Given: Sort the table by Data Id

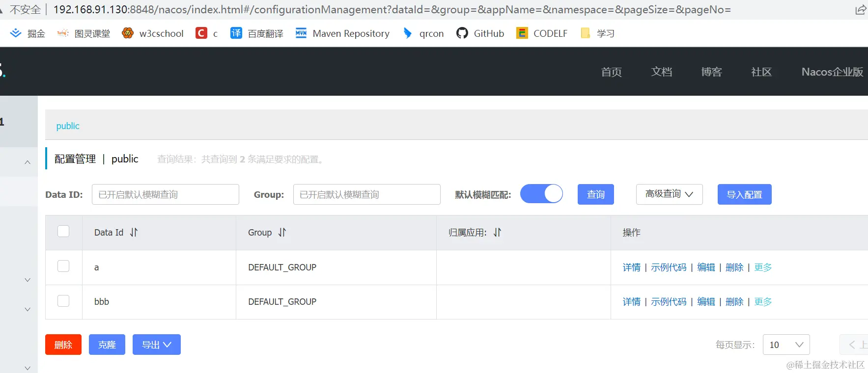Looking at the screenshot, I should pos(134,233).
